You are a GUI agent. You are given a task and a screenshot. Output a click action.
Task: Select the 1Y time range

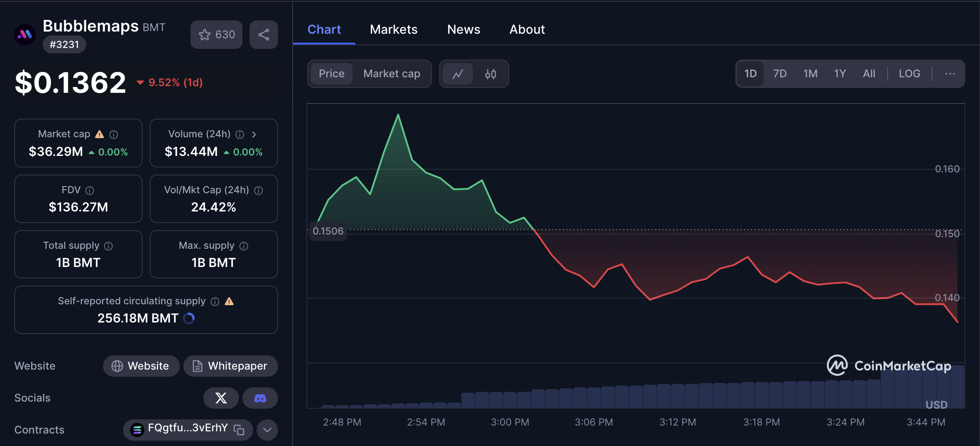pyautogui.click(x=840, y=74)
